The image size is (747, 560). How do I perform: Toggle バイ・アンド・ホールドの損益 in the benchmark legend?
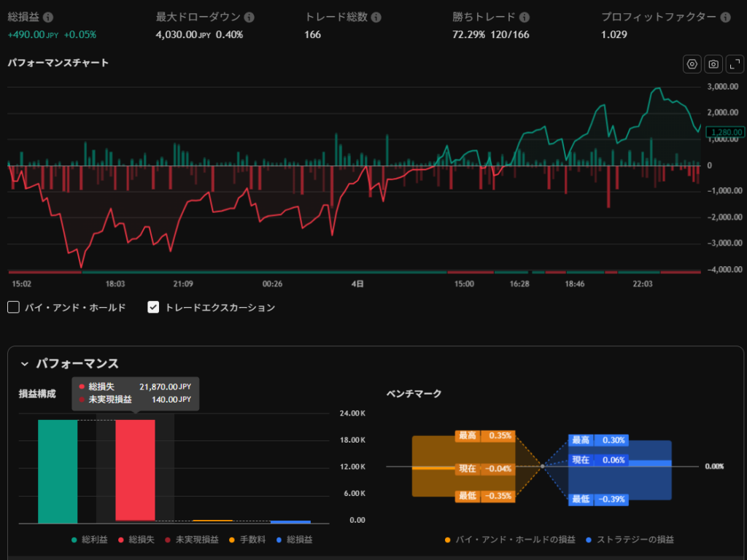point(509,540)
